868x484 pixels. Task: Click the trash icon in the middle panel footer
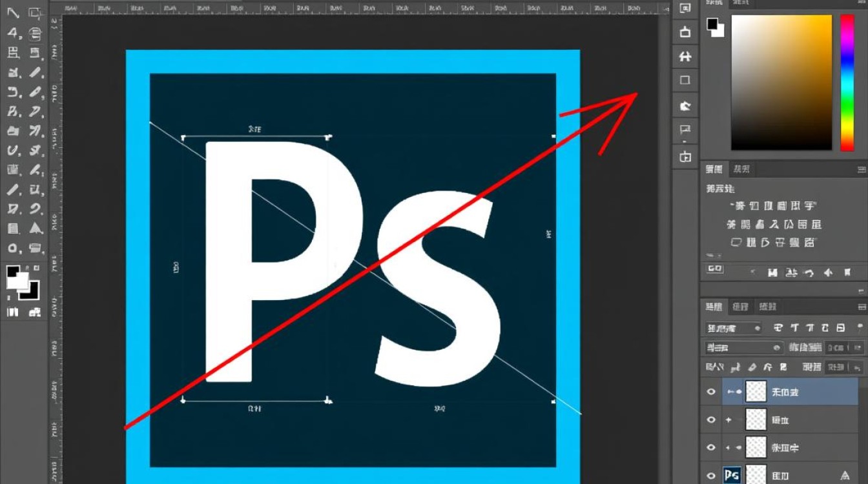click(847, 273)
